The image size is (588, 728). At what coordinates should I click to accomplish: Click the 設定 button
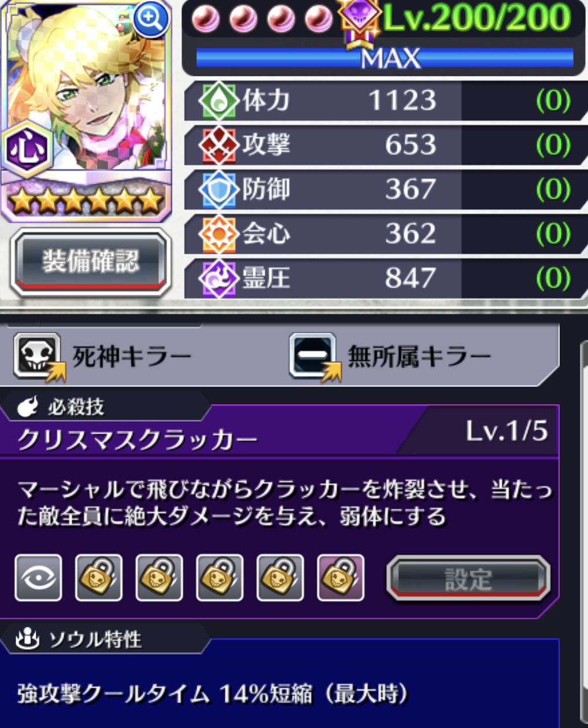click(468, 578)
